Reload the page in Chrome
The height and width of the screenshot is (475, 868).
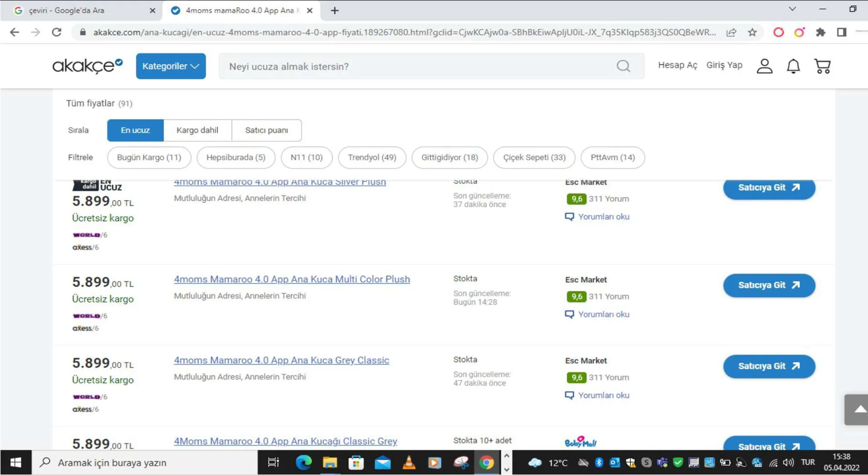(x=56, y=32)
